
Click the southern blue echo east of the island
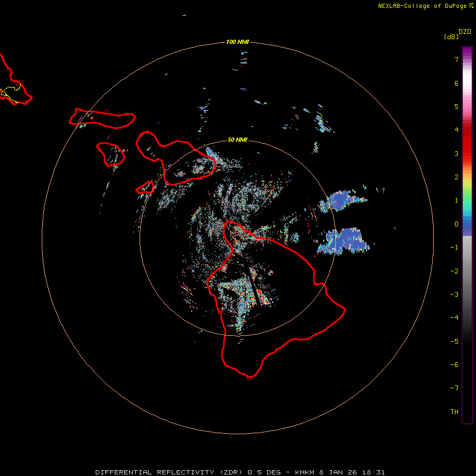coord(344,241)
